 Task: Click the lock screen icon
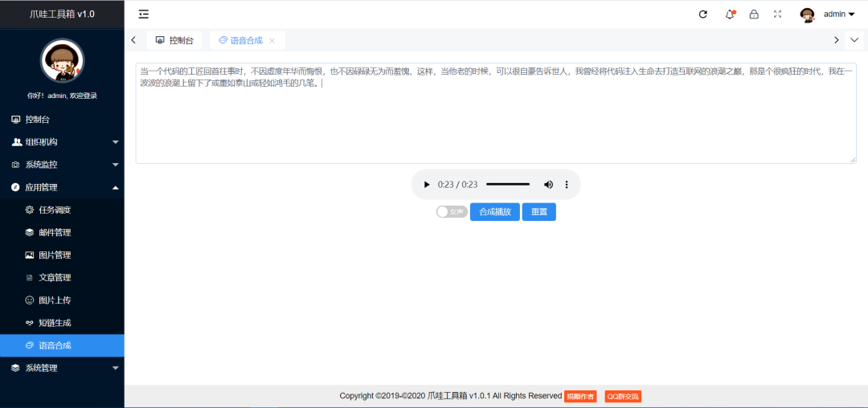(753, 14)
